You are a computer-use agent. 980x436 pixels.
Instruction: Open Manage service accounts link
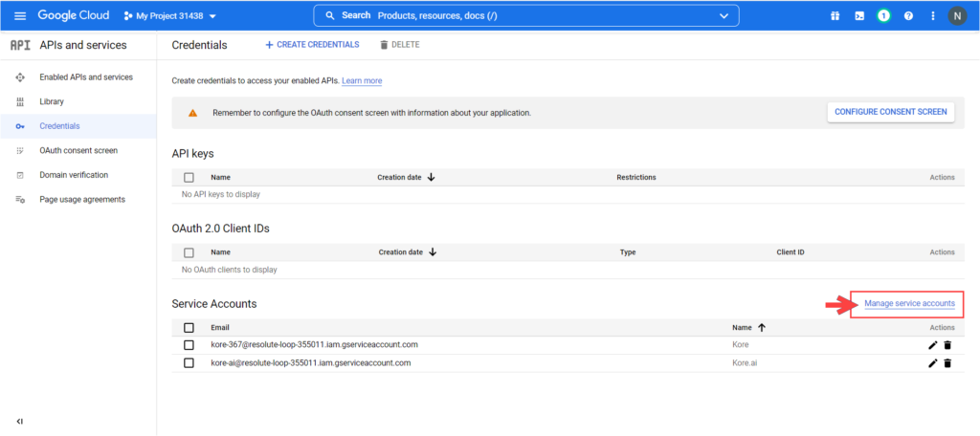[909, 304]
